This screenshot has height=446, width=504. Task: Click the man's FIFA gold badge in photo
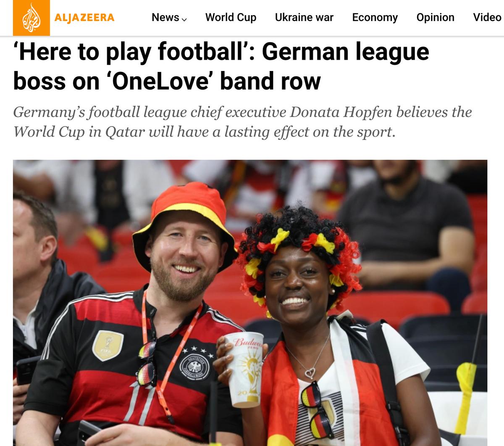point(108,346)
